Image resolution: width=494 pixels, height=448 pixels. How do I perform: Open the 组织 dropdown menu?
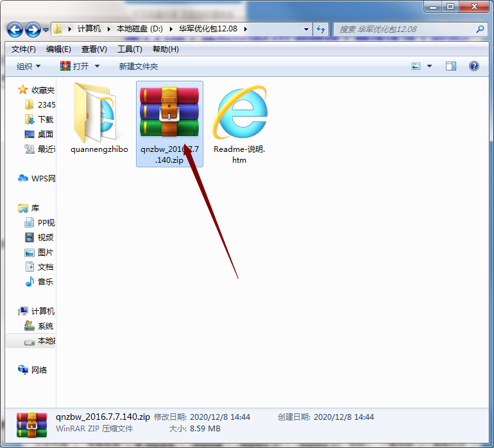coord(28,66)
